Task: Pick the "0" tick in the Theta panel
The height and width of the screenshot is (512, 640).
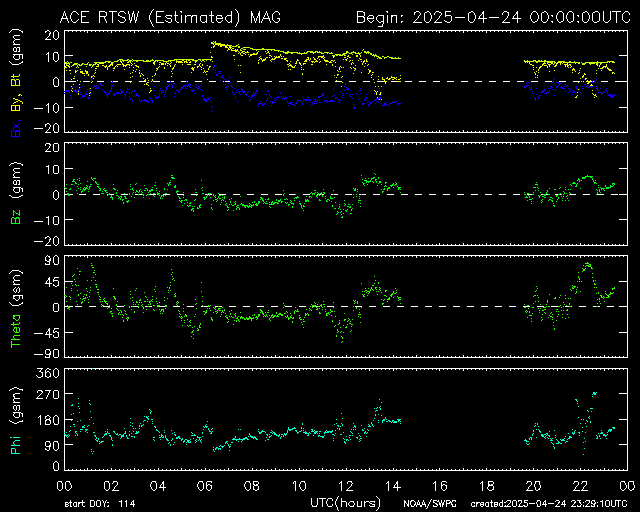Action: (x=56, y=307)
